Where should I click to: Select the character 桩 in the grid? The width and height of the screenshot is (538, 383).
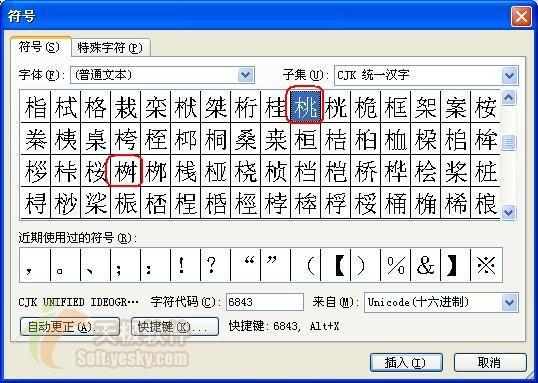tap(486, 171)
